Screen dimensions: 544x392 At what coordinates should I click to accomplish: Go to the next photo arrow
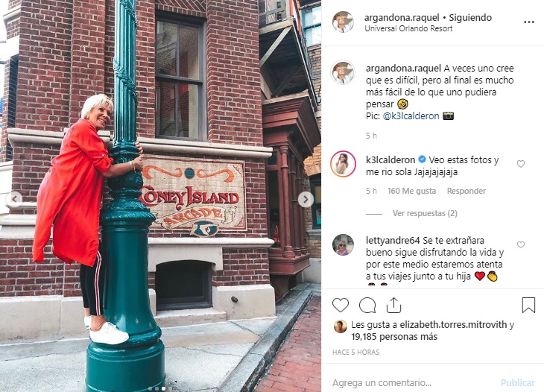(306, 200)
